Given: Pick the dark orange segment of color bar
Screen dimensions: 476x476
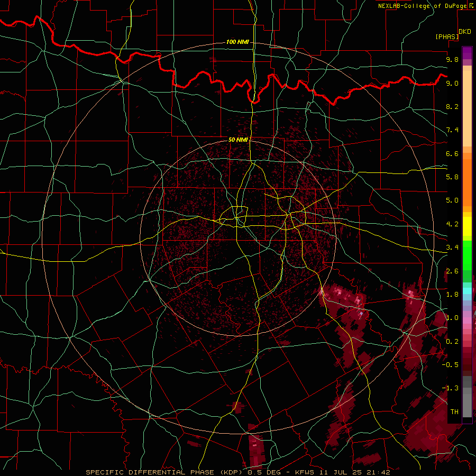Looking at the screenshot, I should coord(467,182).
